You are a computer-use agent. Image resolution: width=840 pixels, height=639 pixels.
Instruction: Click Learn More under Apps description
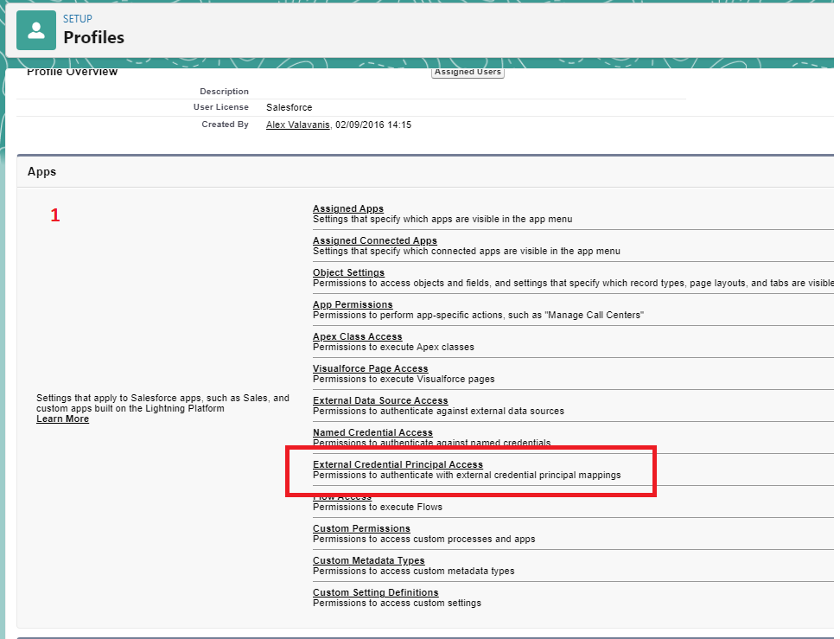(x=62, y=419)
